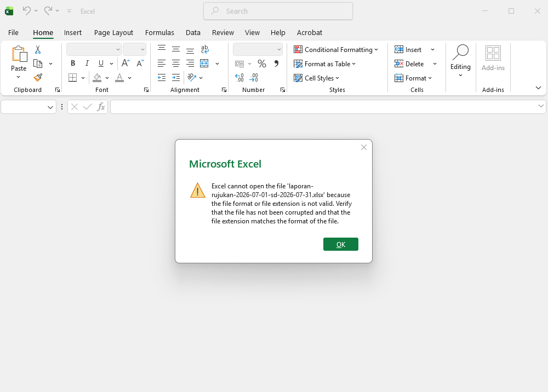This screenshot has width=548, height=392.
Task: Close the error dialog with the X
Action: (x=364, y=147)
